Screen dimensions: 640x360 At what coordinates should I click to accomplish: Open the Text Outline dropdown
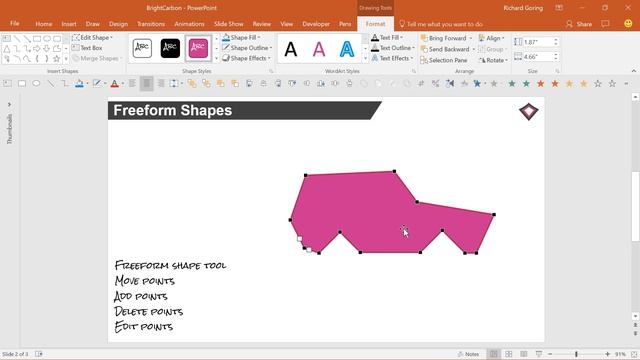click(x=393, y=48)
